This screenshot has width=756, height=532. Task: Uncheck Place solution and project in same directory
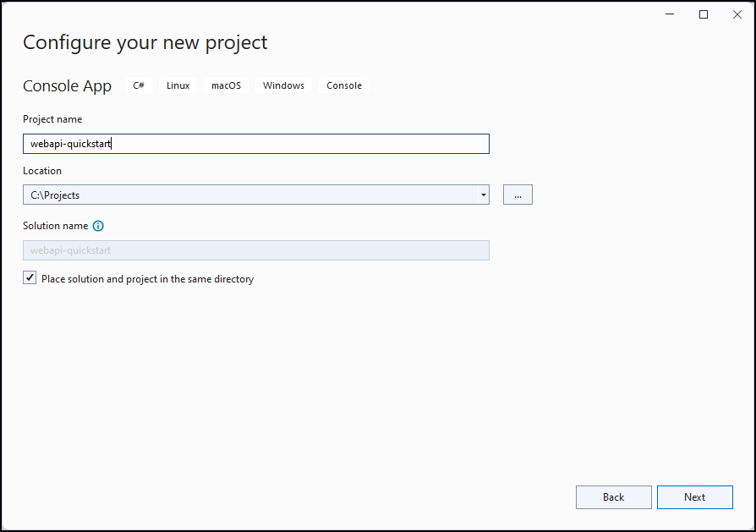click(x=30, y=277)
